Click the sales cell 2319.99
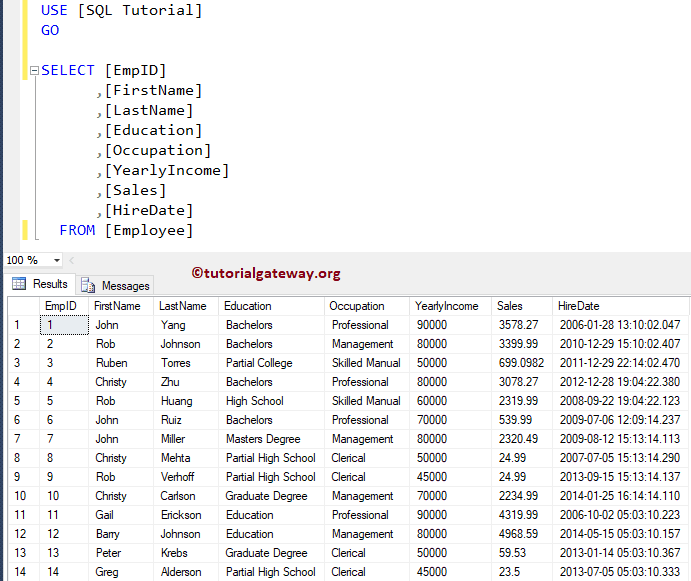The width and height of the screenshot is (691, 581). [x=522, y=401]
